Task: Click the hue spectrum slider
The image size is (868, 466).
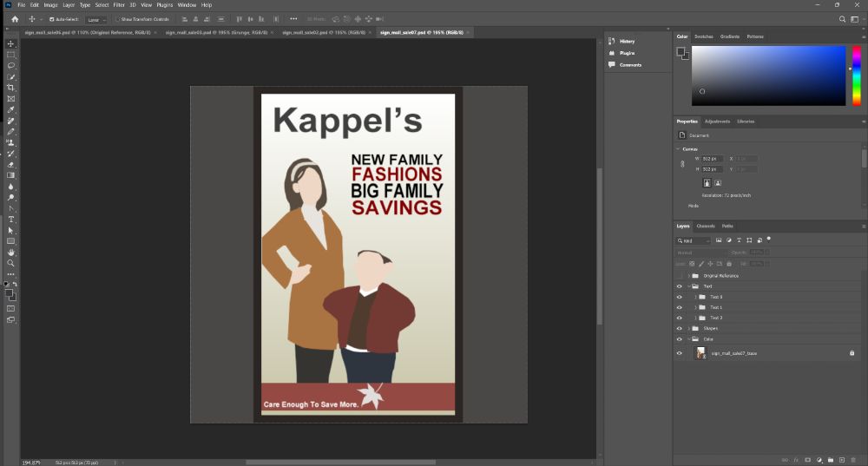Action: click(x=857, y=75)
